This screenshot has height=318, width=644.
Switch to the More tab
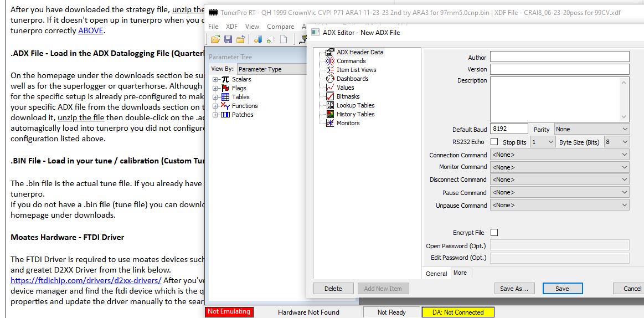460,273
